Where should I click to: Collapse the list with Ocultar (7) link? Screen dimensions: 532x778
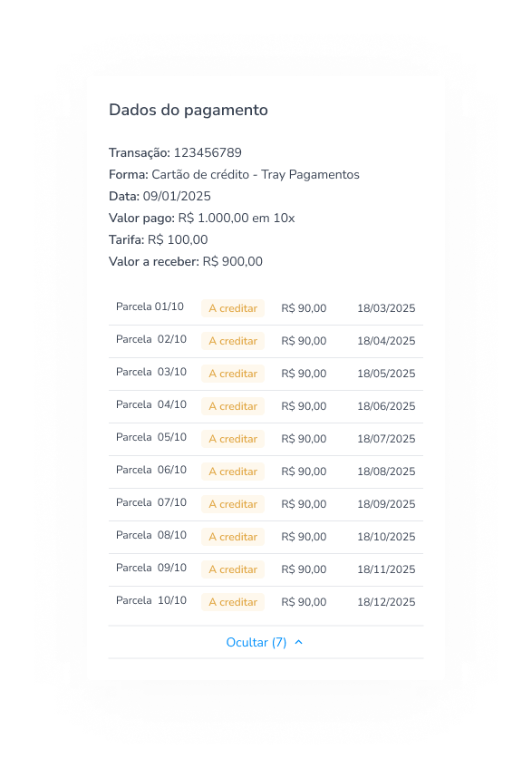pyautogui.click(x=265, y=642)
